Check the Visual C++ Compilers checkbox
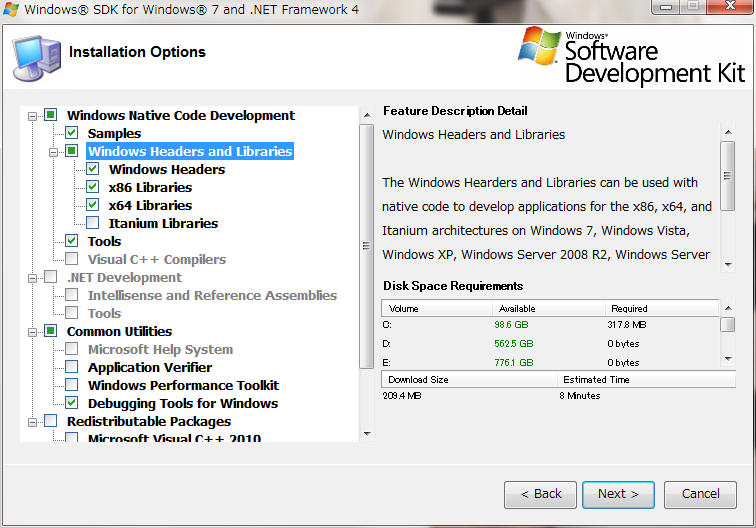The height and width of the screenshot is (528, 756). [x=71, y=259]
